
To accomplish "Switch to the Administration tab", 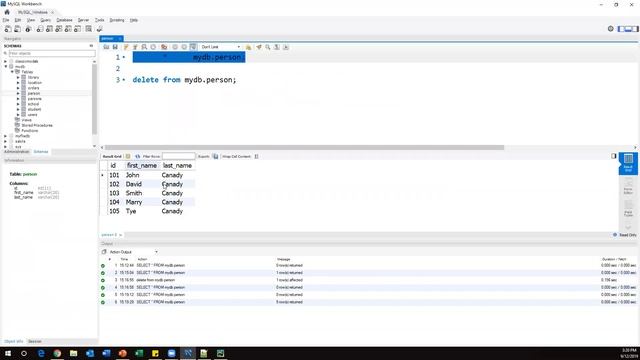I will coord(16,152).
